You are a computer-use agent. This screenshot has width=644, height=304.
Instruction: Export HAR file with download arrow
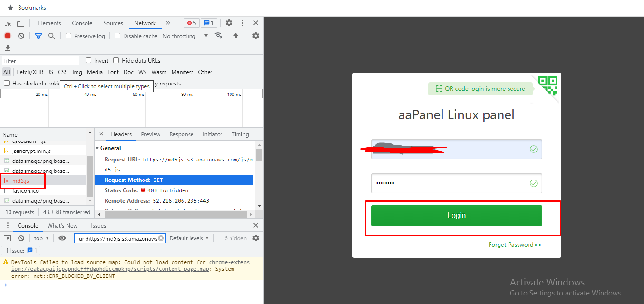click(8, 48)
